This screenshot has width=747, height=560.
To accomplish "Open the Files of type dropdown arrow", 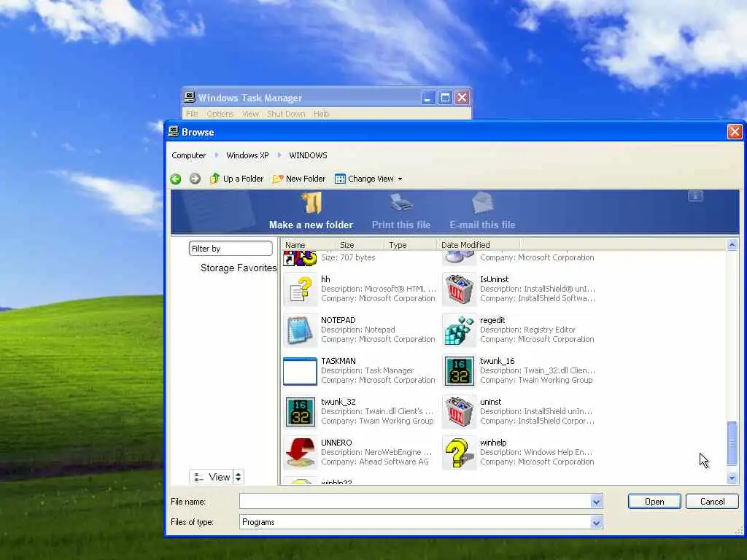I will [597, 522].
